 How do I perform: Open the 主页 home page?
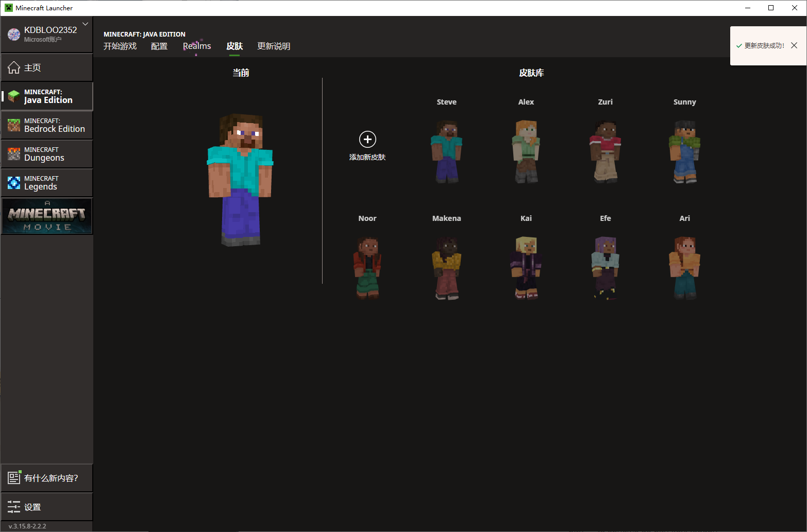pos(47,67)
